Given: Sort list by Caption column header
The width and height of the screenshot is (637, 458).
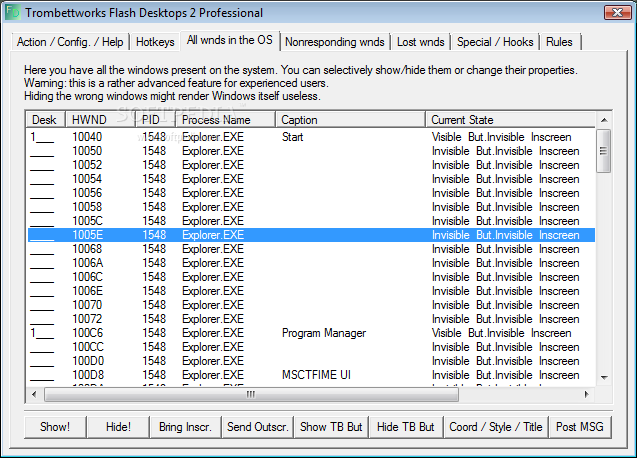Looking at the screenshot, I should coord(351,120).
